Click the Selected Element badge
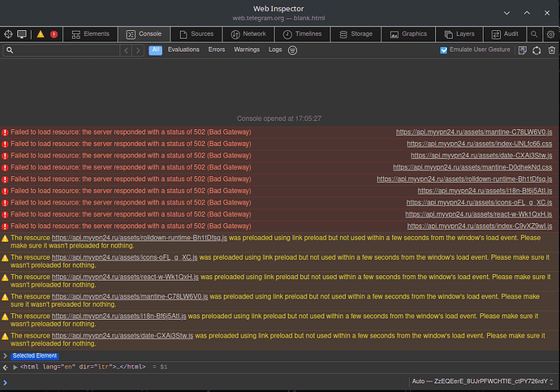The image size is (560, 392). pyautogui.click(x=35, y=356)
